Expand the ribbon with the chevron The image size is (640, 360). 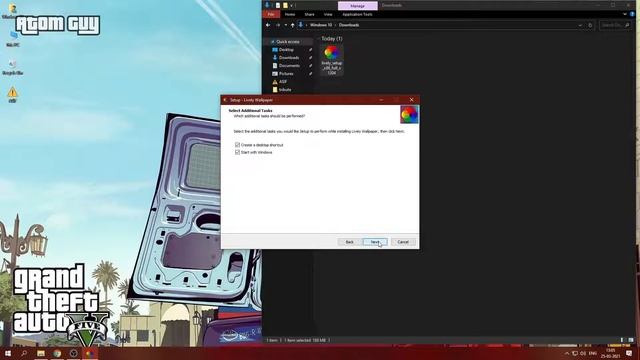point(624,14)
